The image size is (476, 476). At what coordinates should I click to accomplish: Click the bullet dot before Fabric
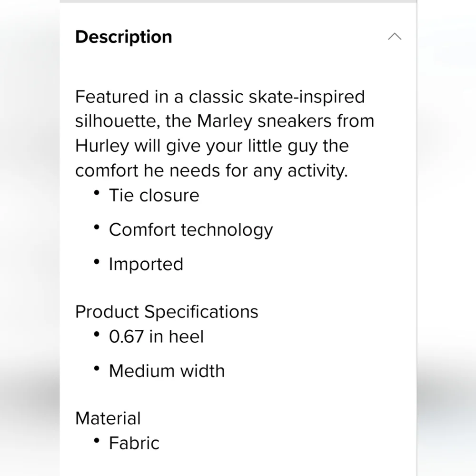97,440
